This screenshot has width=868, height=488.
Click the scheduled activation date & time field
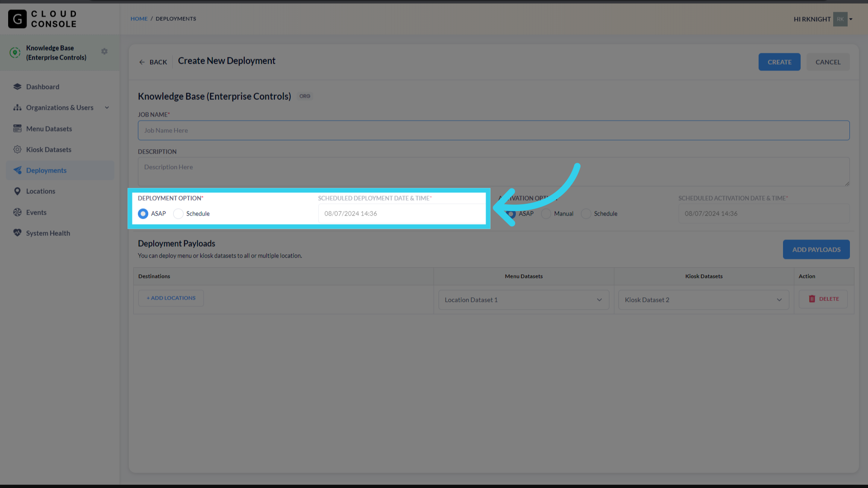pyautogui.click(x=764, y=213)
